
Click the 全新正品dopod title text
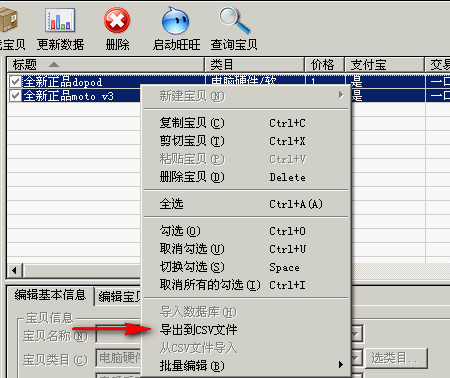(x=63, y=82)
